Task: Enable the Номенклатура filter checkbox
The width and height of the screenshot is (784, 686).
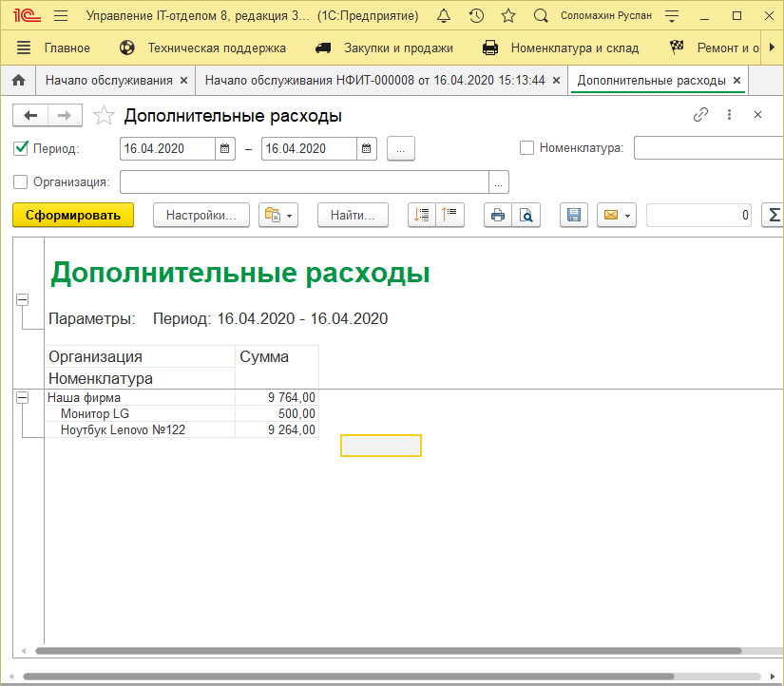Action: click(527, 148)
